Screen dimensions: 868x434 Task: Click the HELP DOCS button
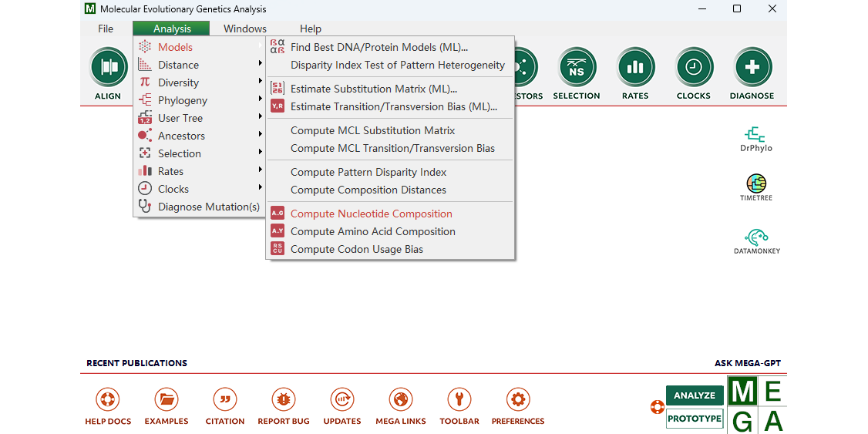[x=108, y=400]
